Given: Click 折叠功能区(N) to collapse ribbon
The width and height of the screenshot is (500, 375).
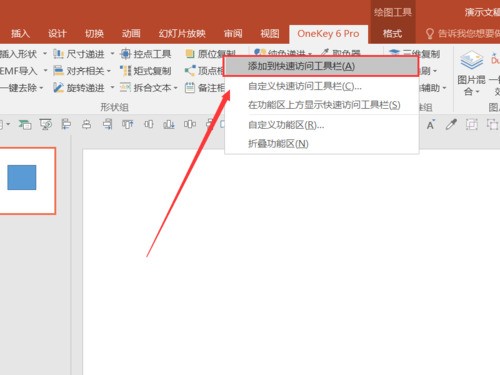Looking at the screenshot, I should (x=278, y=144).
